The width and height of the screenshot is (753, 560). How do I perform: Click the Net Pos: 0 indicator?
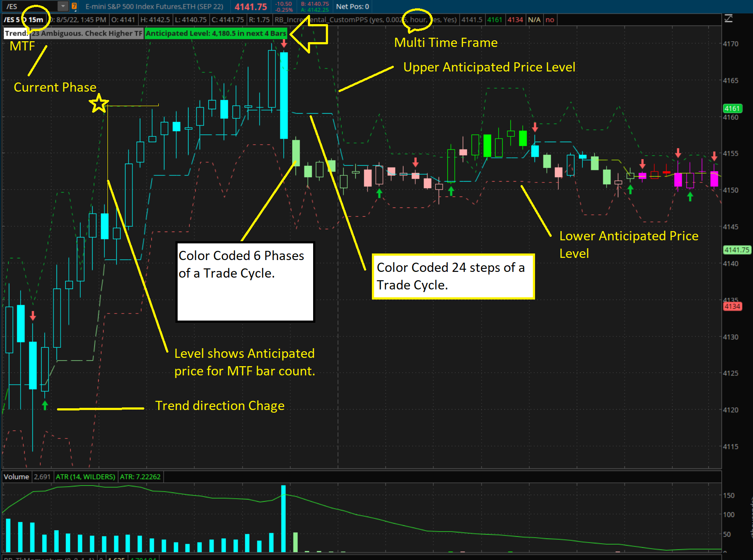(352, 7)
